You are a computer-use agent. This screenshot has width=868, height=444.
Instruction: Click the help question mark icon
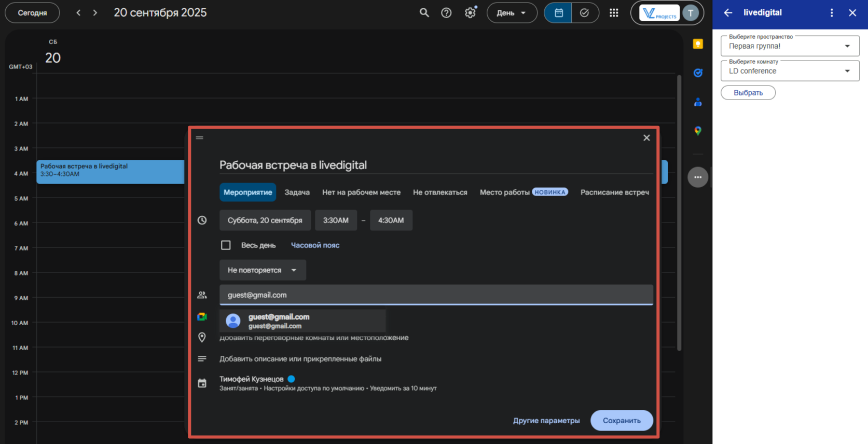(446, 13)
